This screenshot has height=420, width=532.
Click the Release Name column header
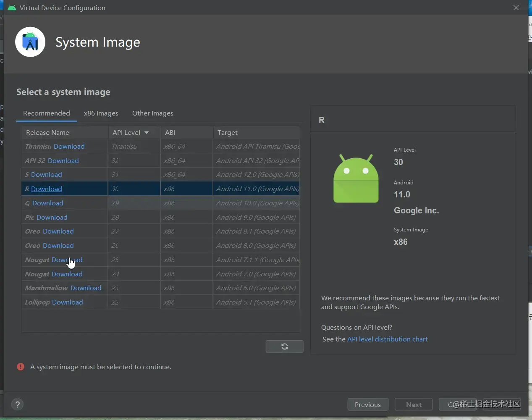[65, 132]
